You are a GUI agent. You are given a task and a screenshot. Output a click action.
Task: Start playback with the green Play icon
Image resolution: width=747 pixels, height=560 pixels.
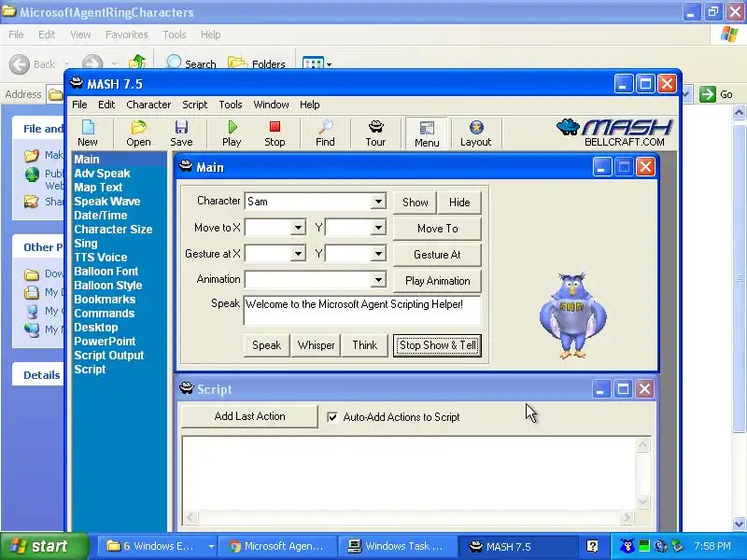232,133
